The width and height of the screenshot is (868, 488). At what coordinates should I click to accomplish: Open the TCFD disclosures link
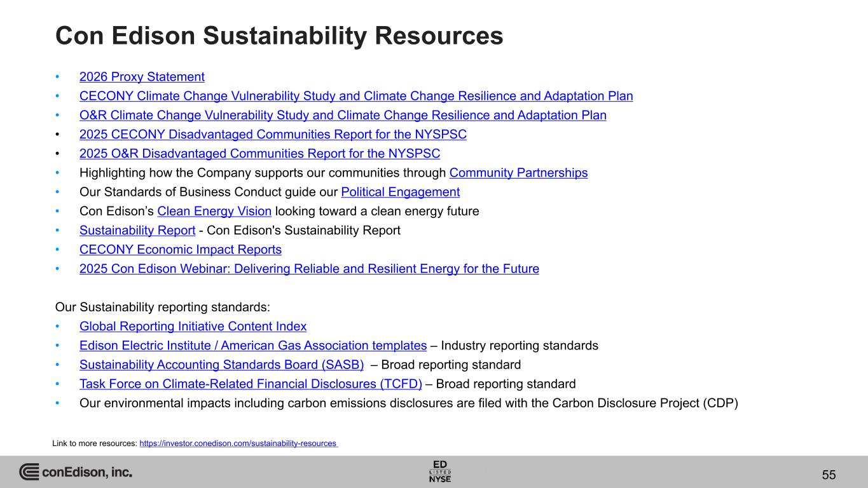(x=251, y=384)
